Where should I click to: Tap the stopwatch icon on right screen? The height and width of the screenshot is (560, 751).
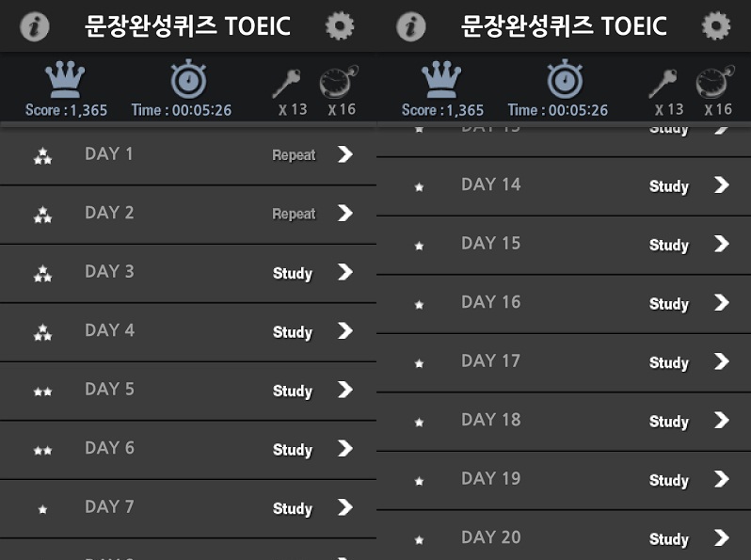[565, 79]
